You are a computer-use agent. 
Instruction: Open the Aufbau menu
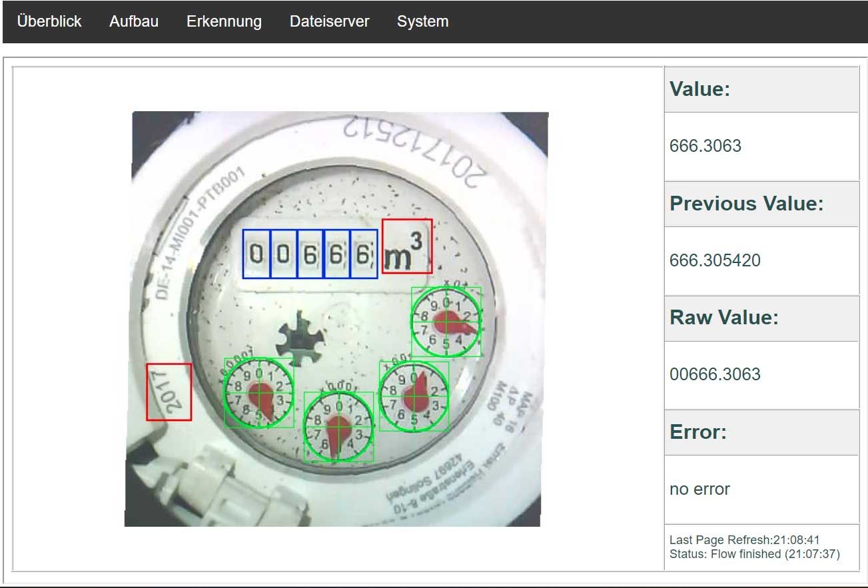[x=134, y=21]
